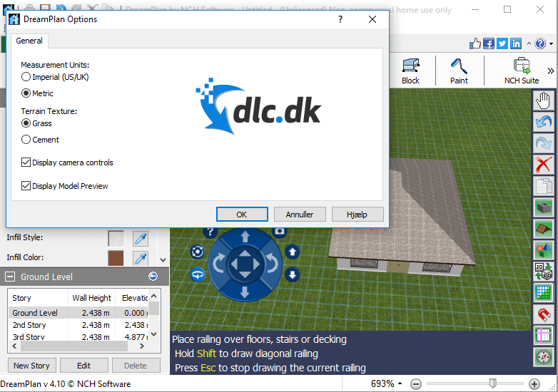
Task: Pick Infill Style with eyedropper
Action: (141, 238)
